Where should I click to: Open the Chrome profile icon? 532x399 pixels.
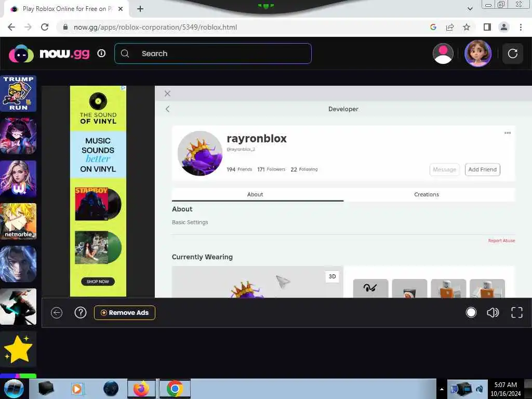pyautogui.click(x=504, y=27)
